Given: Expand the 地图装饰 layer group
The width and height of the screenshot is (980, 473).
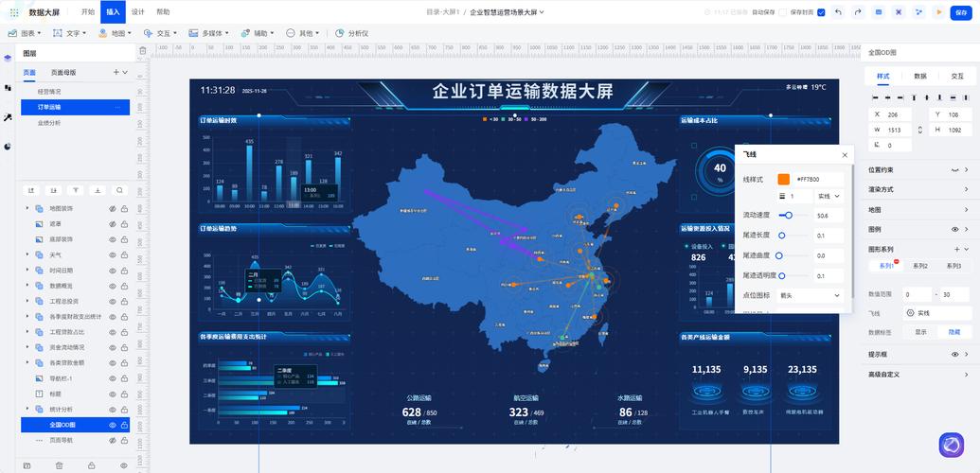Looking at the screenshot, I should pyautogui.click(x=27, y=208).
